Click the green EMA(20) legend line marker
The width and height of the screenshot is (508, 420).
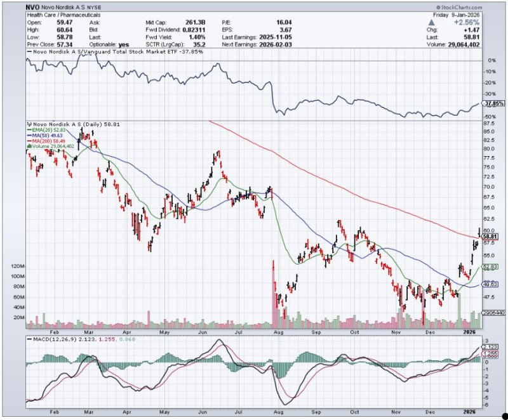[x=28, y=129]
